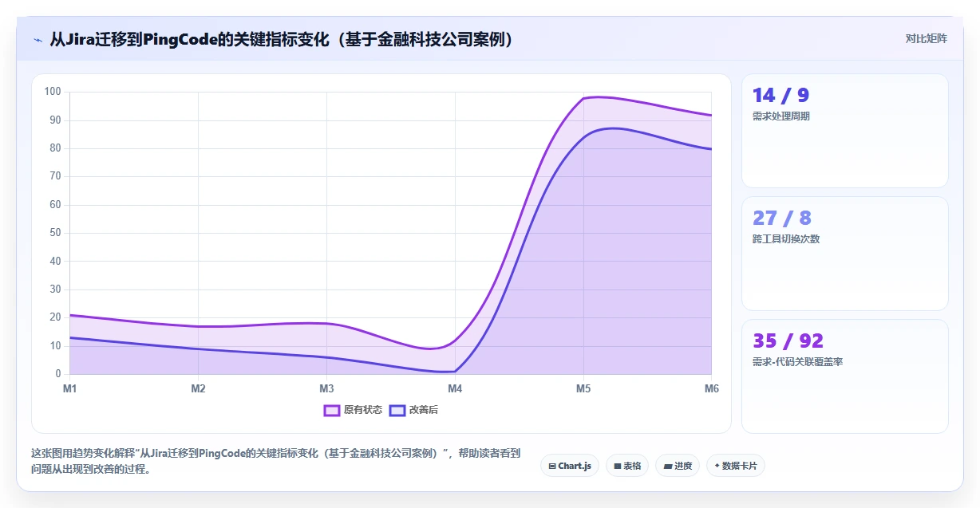Select the 数据卡片 tag

(x=735, y=466)
